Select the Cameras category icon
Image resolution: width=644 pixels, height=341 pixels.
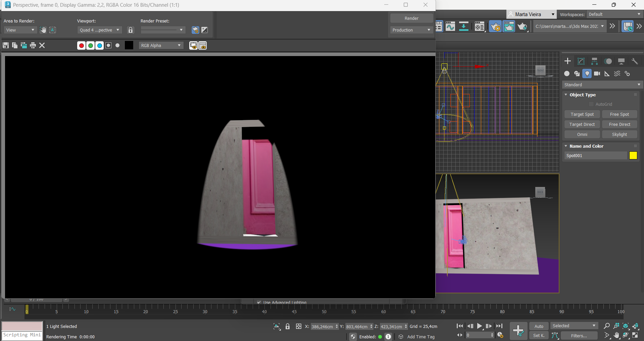point(597,74)
